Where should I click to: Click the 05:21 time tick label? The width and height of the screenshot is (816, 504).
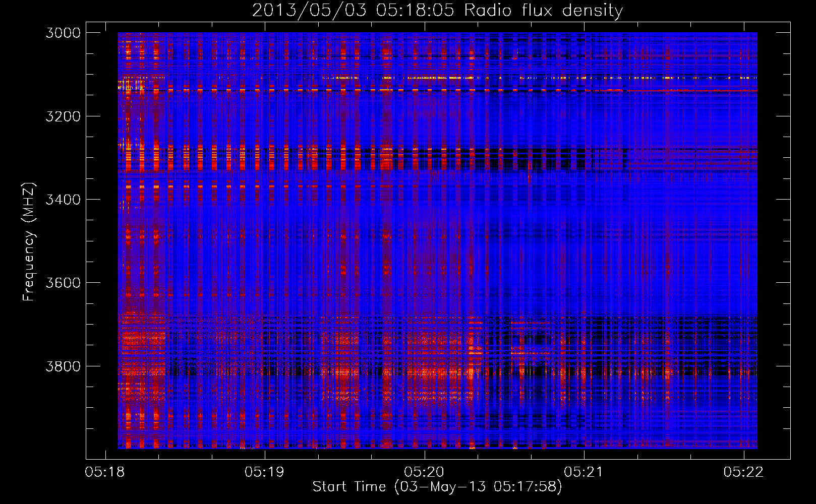click(x=584, y=472)
